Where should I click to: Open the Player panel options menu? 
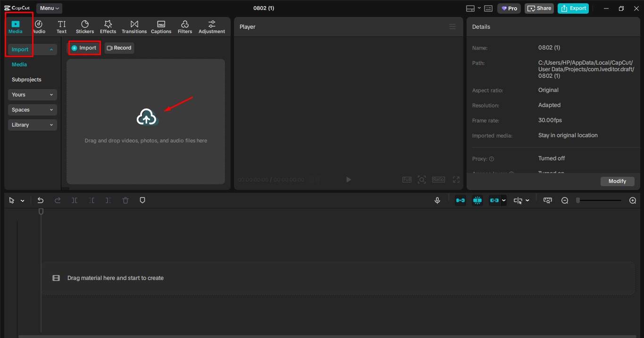[452, 27]
